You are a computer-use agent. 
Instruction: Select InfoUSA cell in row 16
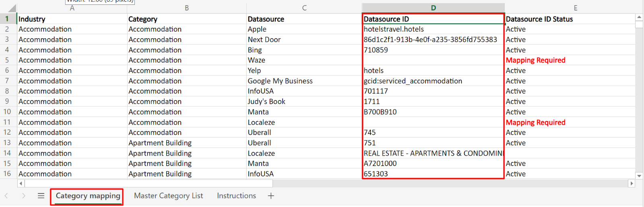click(304, 174)
